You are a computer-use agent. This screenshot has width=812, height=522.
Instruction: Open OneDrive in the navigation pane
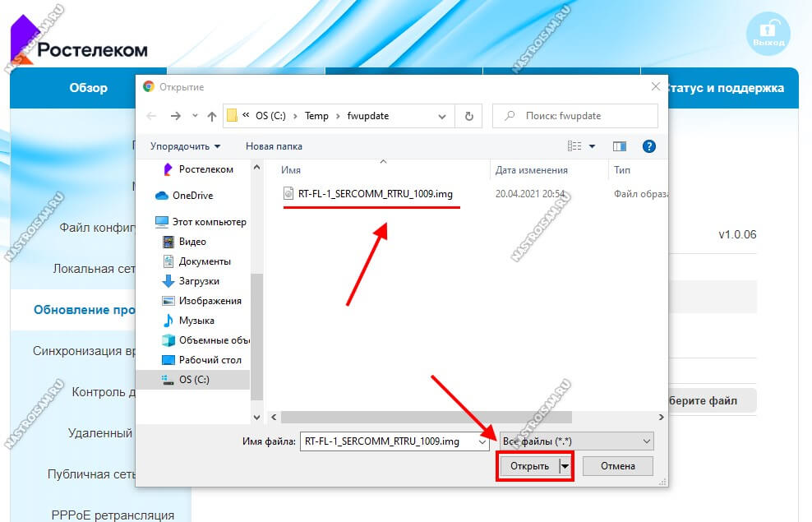click(191, 196)
